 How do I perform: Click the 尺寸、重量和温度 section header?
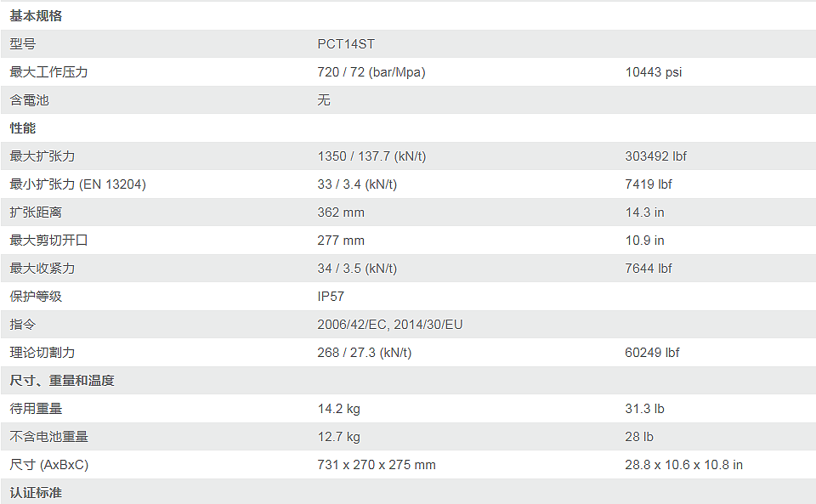(61, 381)
